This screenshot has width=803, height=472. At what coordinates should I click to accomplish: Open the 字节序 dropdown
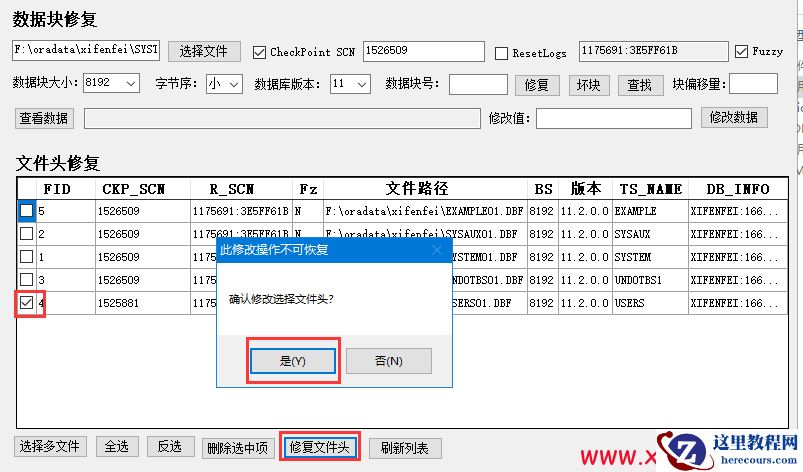[224, 84]
